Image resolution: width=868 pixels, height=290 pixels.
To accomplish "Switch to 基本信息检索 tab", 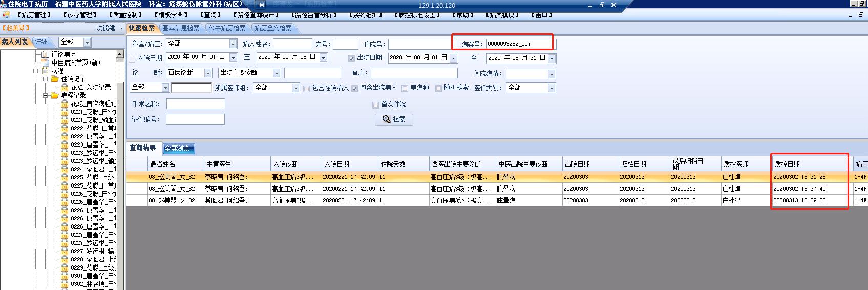I will [181, 28].
